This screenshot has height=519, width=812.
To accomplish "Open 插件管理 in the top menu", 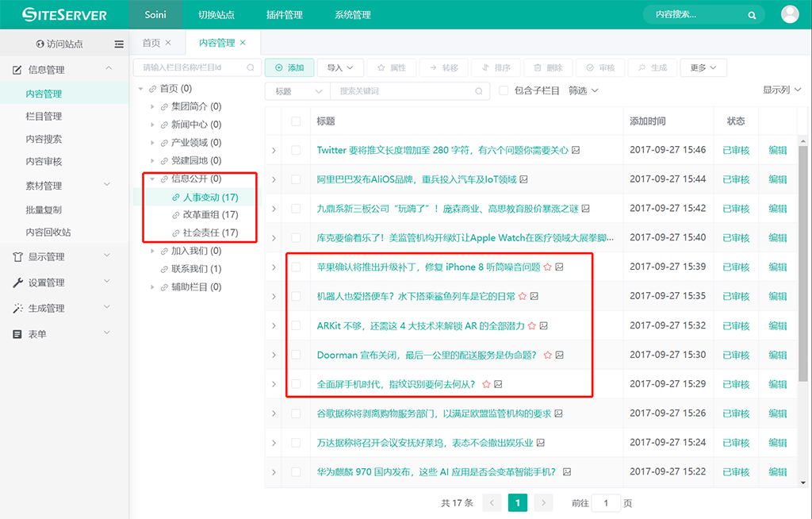I will [283, 15].
